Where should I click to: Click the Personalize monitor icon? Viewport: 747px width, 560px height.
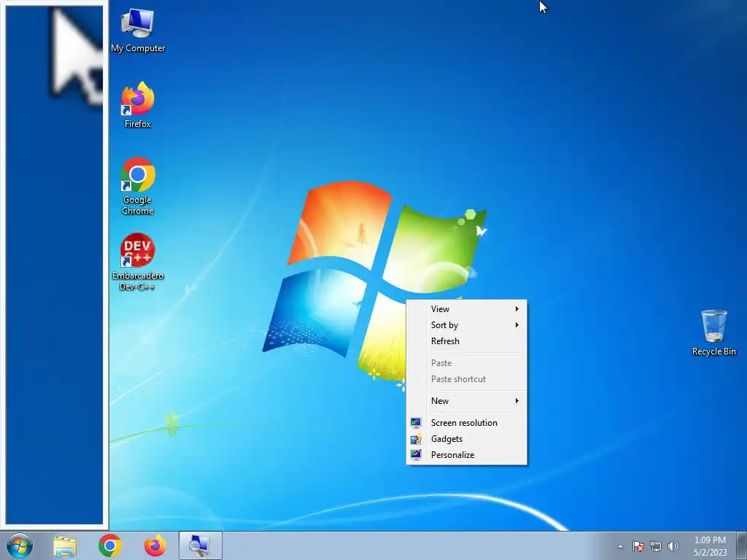[416, 455]
